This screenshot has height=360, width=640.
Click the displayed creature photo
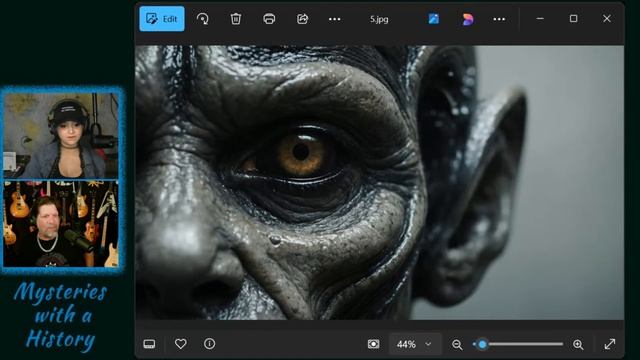(x=380, y=182)
